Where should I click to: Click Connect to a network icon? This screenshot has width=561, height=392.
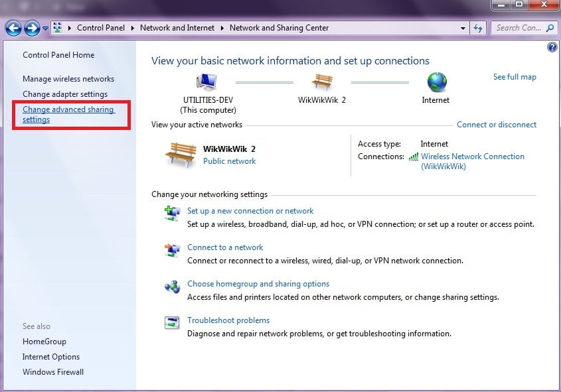click(173, 250)
